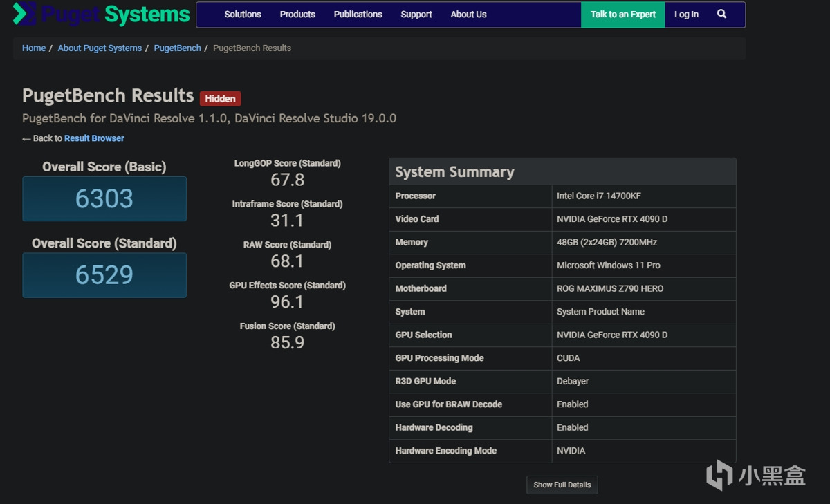Screen dimensions: 830x504
Task: Click the Processor row label
Action: 415,196
